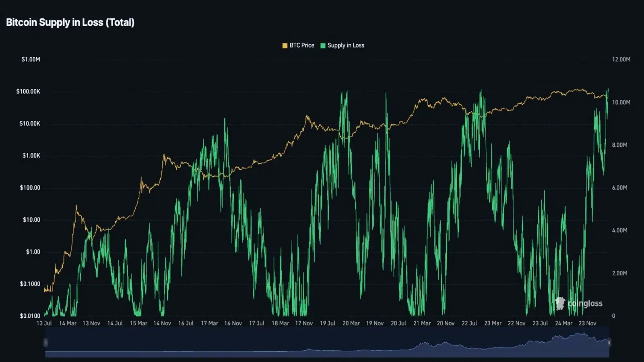Grab the right range slider handle

609,343
